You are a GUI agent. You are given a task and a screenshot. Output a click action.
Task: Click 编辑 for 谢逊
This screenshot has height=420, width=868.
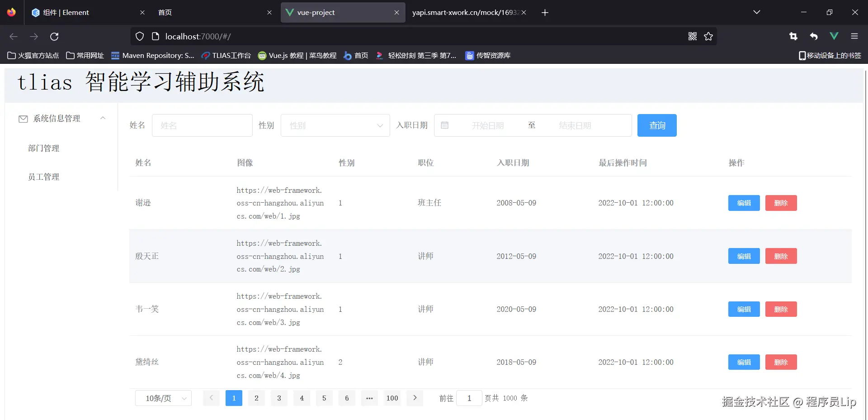[x=744, y=203]
